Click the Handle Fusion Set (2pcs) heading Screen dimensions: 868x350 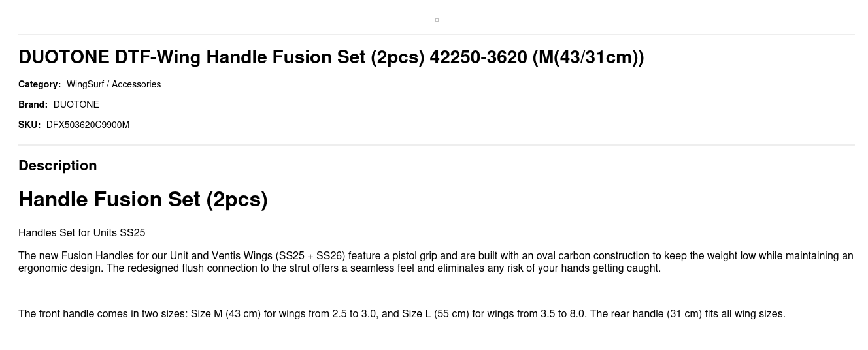point(143,199)
